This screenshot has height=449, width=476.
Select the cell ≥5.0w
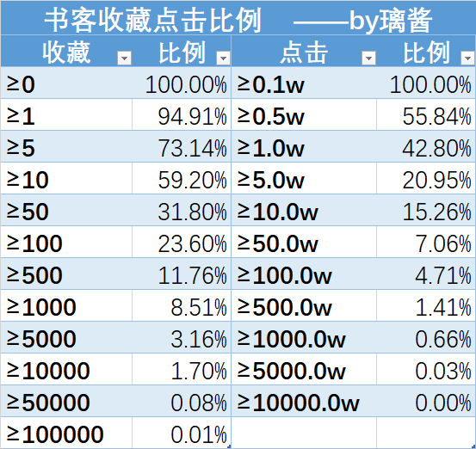[304, 178]
